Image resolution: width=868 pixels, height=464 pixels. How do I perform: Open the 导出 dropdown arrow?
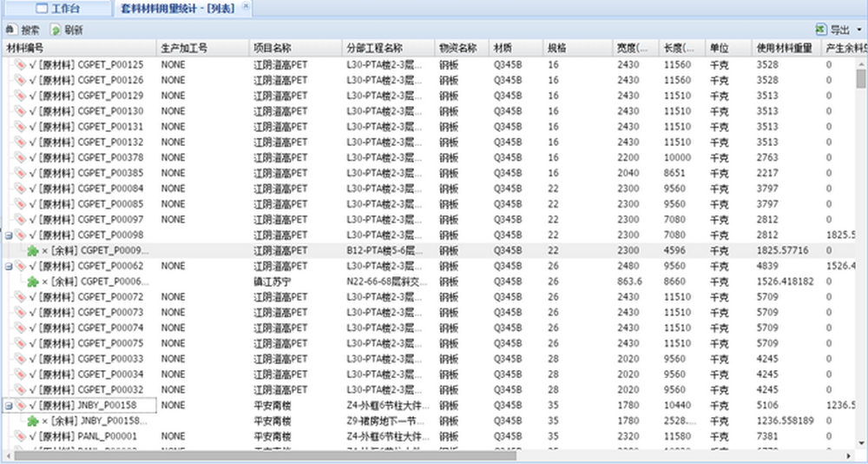point(858,30)
